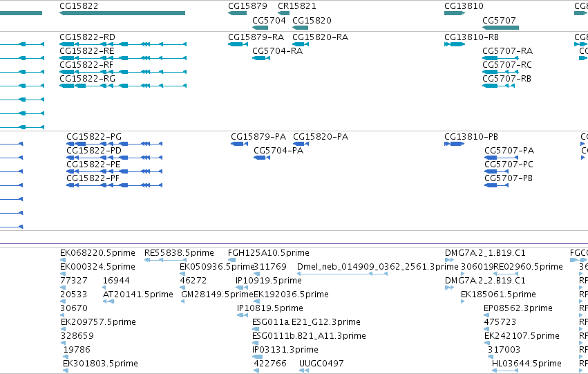The height and width of the screenshot is (374, 588).
Task: Click the CG5707-PC protein label
Action: click(509, 165)
